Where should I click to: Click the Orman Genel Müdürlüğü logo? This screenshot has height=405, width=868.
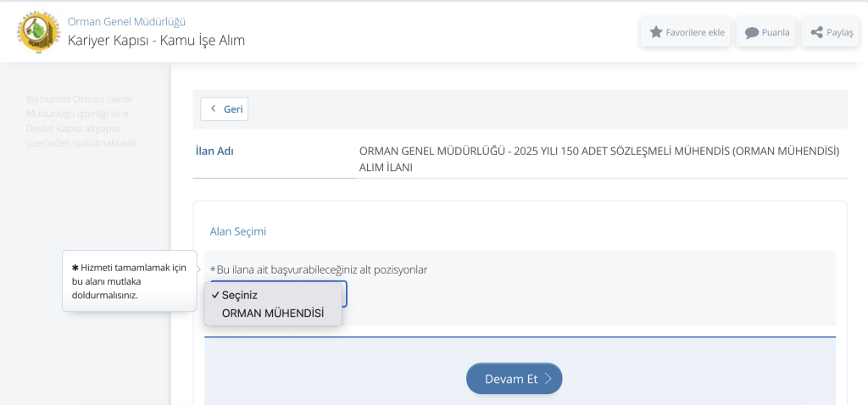[x=37, y=31]
